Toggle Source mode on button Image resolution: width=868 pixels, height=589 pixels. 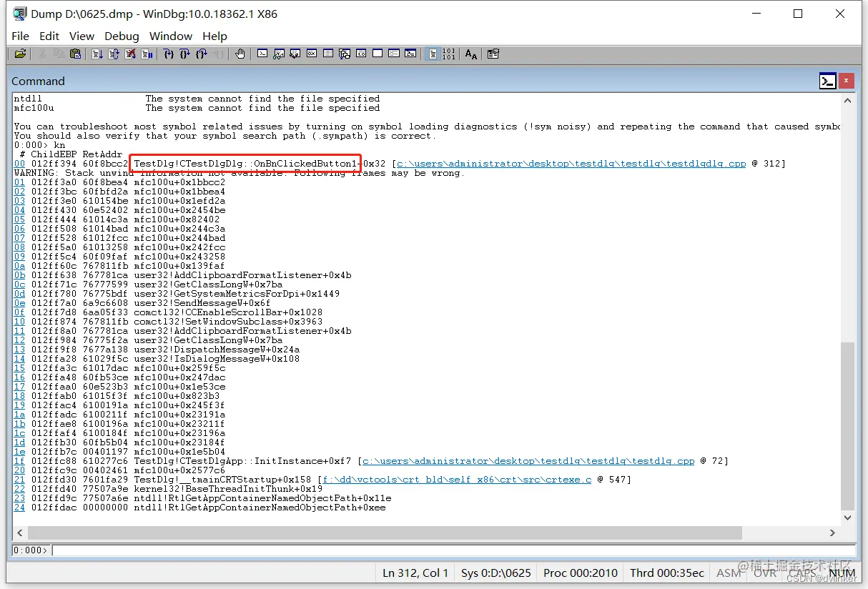[x=433, y=54]
